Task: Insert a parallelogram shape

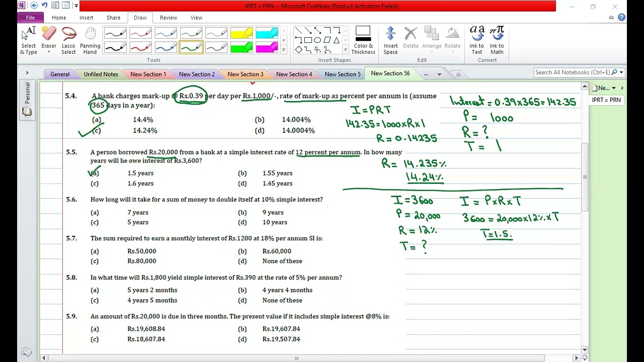Action: coord(327,40)
